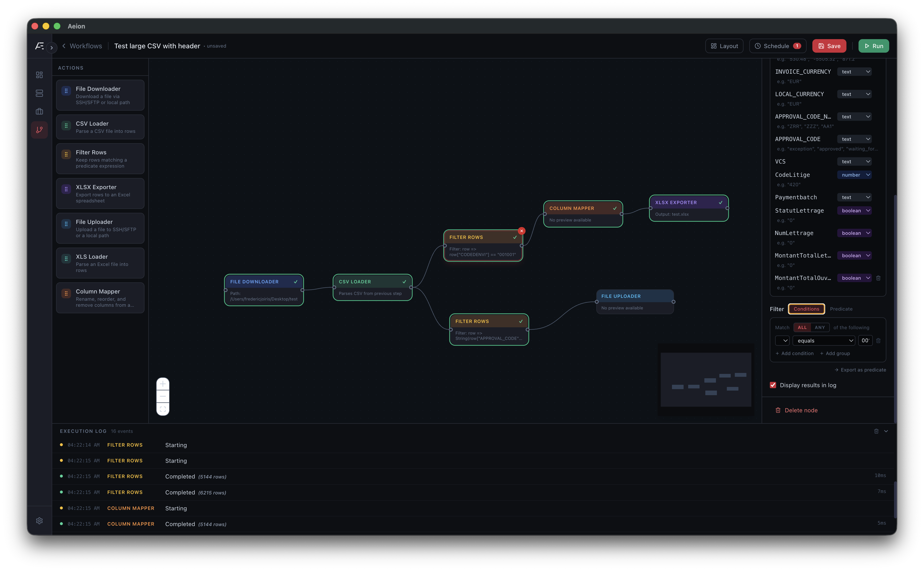This screenshot has height=571, width=924.
Task: Select the workflows branch icon in left sidebar
Action: click(39, 129)
